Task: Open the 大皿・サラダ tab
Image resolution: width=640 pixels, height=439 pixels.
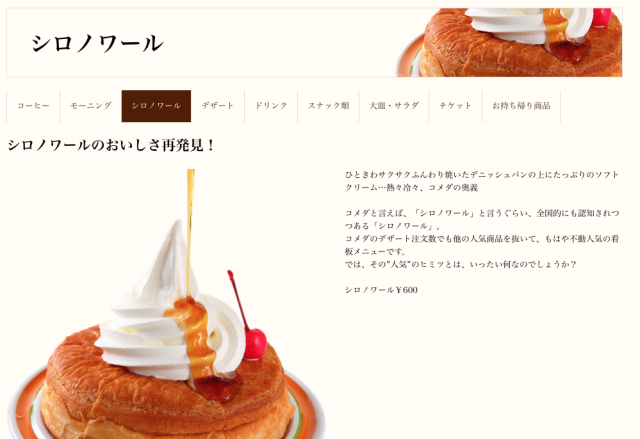Action: click(x=394, y=106)
